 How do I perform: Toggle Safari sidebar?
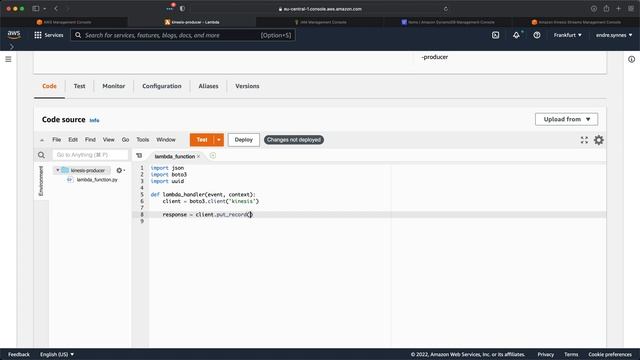click(x=36, y=9)
